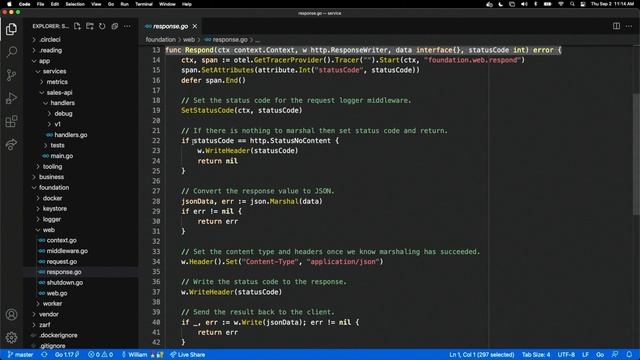The height and width of the screenshot is (360, 640).
Task: Change Tab Size: 4 setting
Action: coord(536,355)
